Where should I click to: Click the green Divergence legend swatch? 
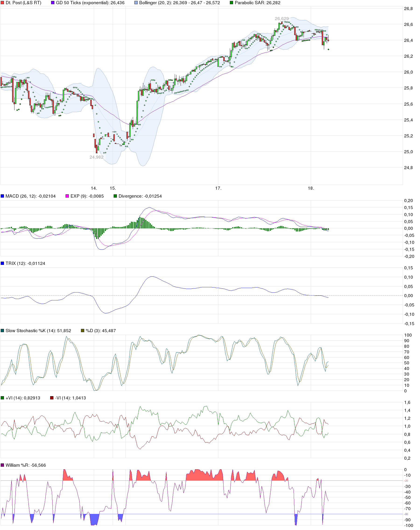[x=115, y=196]
